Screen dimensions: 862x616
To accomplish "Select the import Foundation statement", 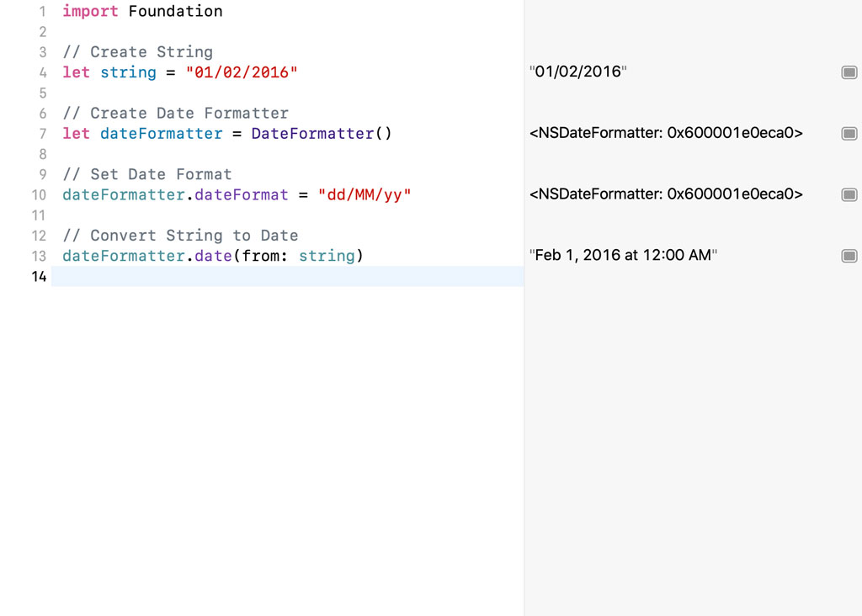I will click(141, 11).
